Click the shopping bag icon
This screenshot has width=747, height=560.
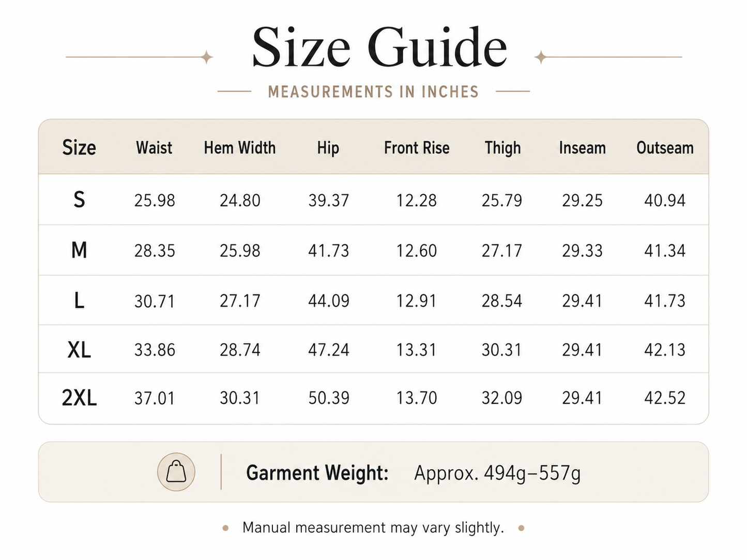176,472
